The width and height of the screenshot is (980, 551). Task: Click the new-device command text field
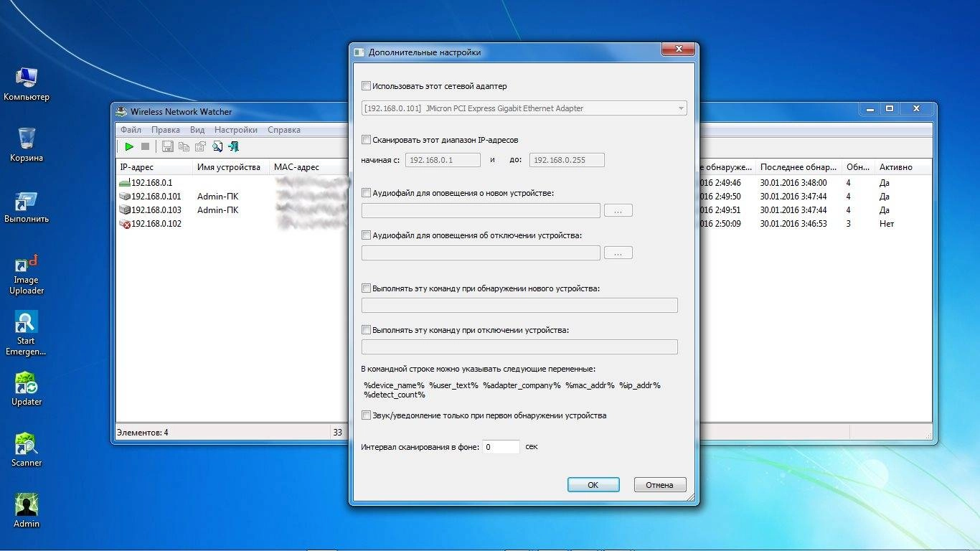point(519,306)
